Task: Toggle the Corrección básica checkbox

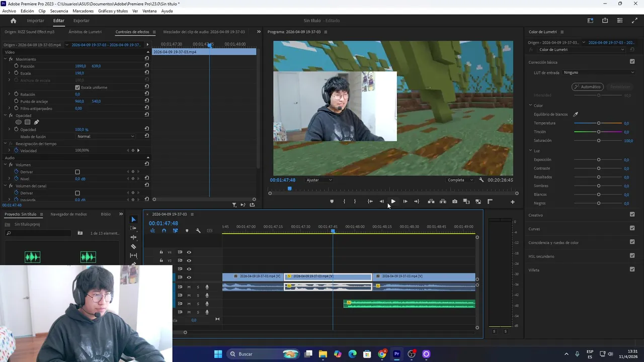Action: tap(632, 62)
